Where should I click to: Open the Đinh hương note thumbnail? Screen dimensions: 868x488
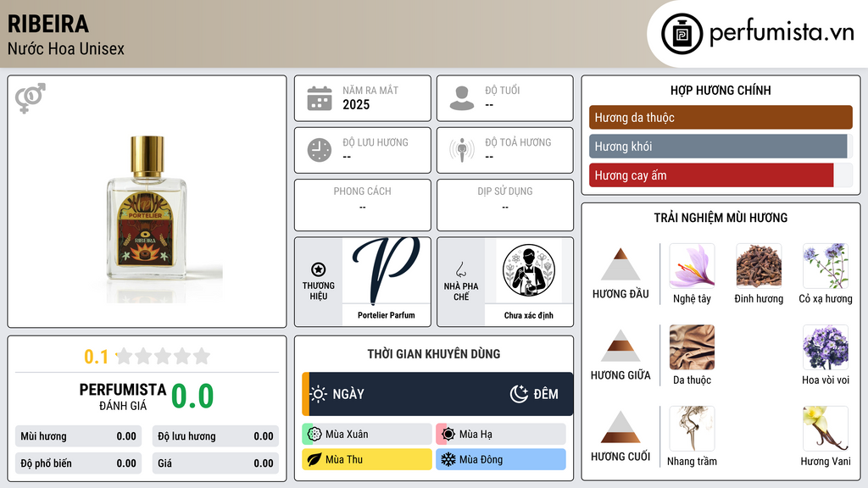click(x=759, y=266)
